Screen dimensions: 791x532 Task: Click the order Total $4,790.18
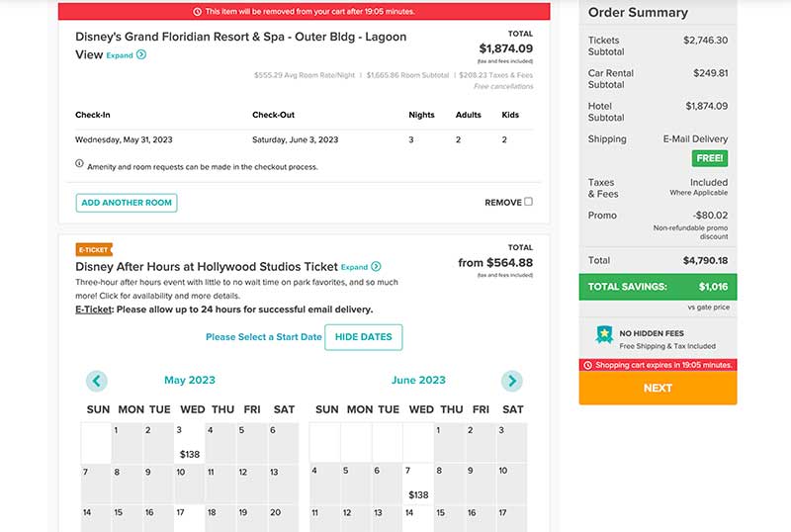click(x=705, y=260)
